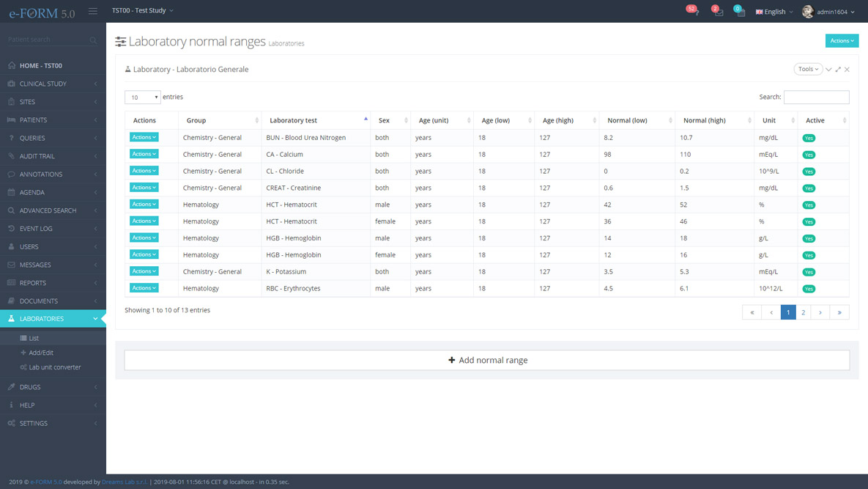Open the entries per page dropdown
The height and width of the screenshot is (489, 868).
142,98
